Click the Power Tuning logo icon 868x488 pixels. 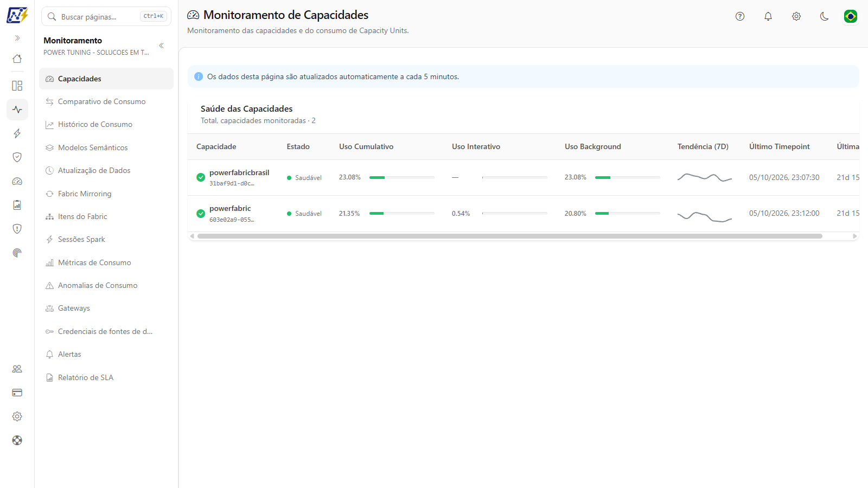17,15
